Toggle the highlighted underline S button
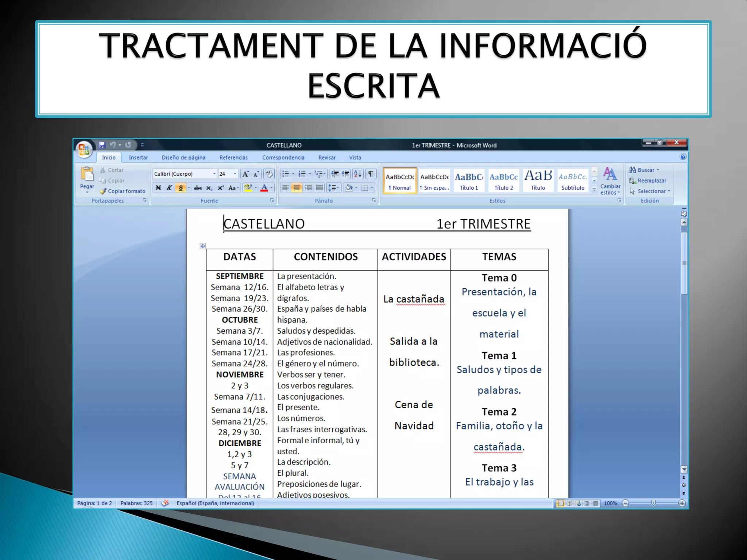The width and height of the screenshot is (747, 560). 181,188
